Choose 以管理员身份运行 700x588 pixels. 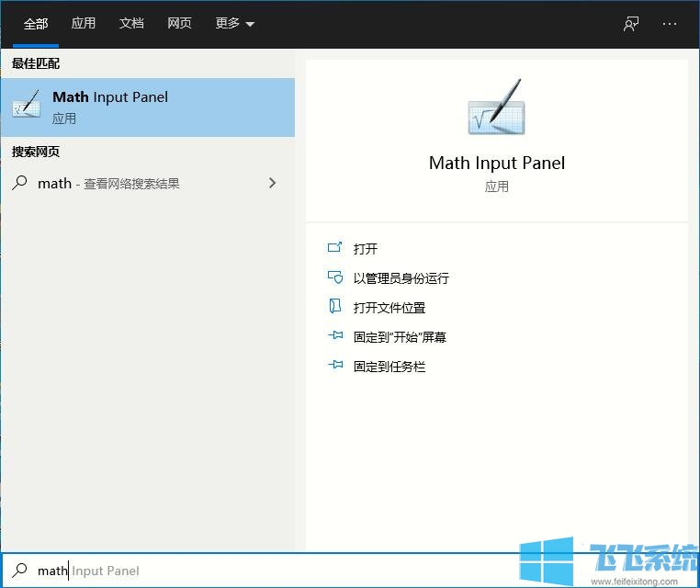[401, 278]
